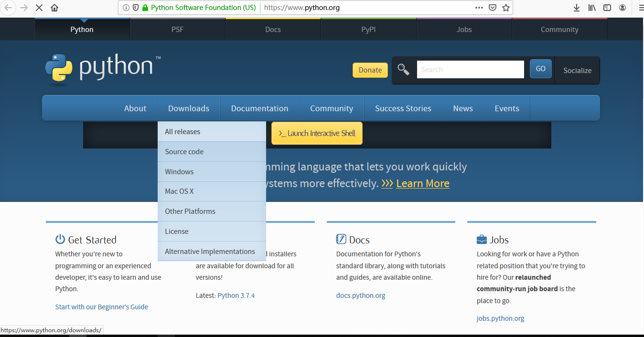Select Source code from Downloads menu
This screenshot has width=644, height=337.
tap(212, 152)
